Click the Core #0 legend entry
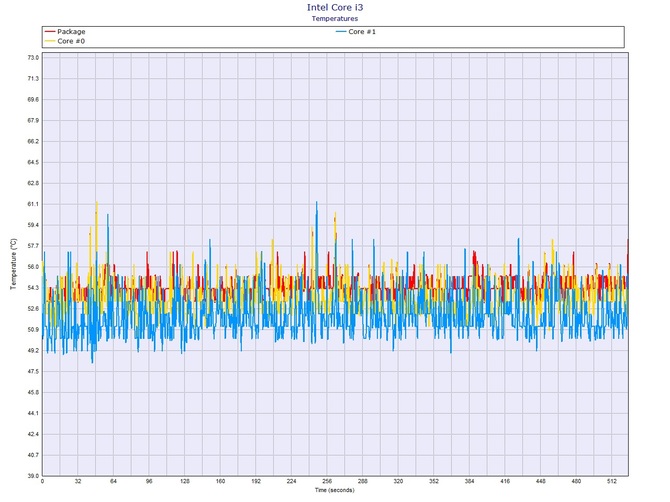Viewport: 670px width, 502px height. (x=65, y=41)
